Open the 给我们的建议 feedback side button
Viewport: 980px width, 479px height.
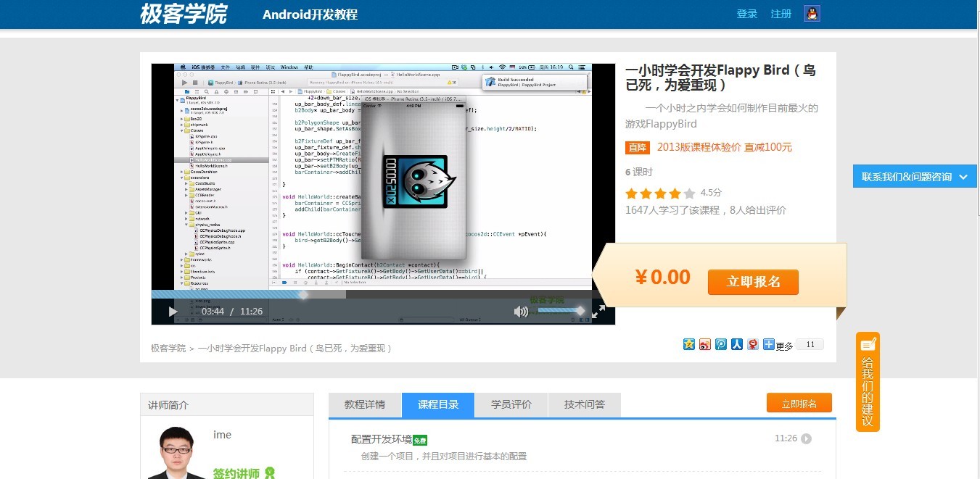point(868,382)
